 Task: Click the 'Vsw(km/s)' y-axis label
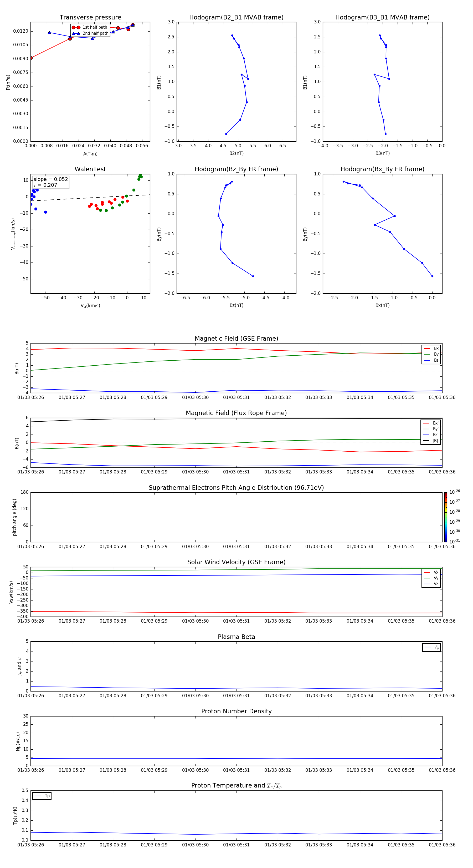coord(11,592)
